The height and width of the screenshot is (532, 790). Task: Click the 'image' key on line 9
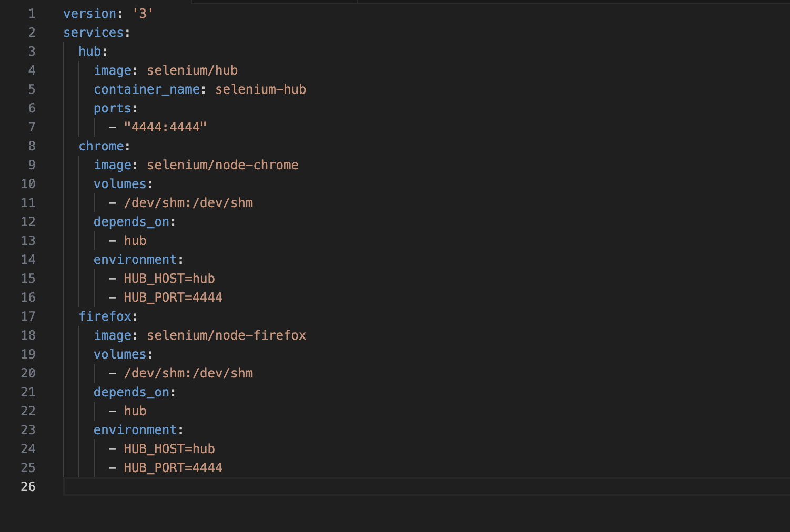113,165
